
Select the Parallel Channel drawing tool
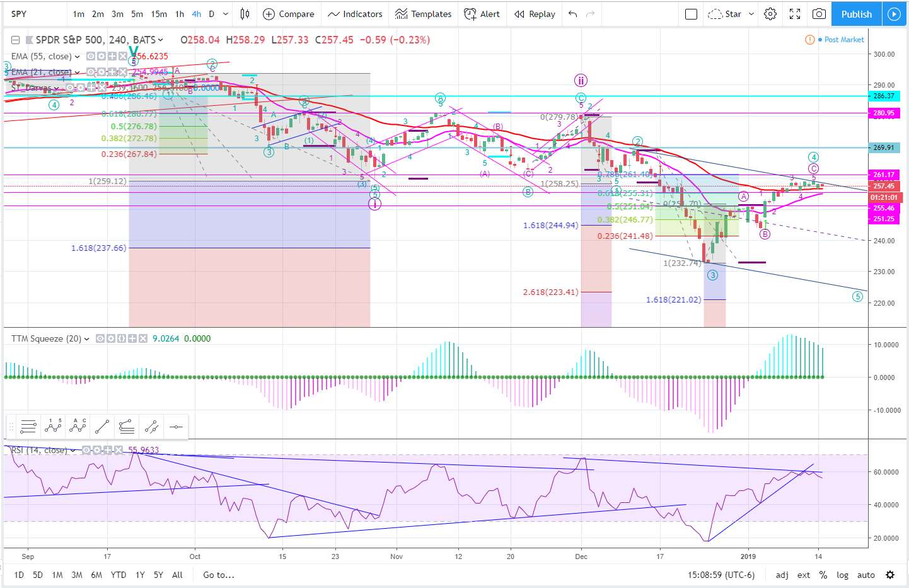[x=151, y=427]
